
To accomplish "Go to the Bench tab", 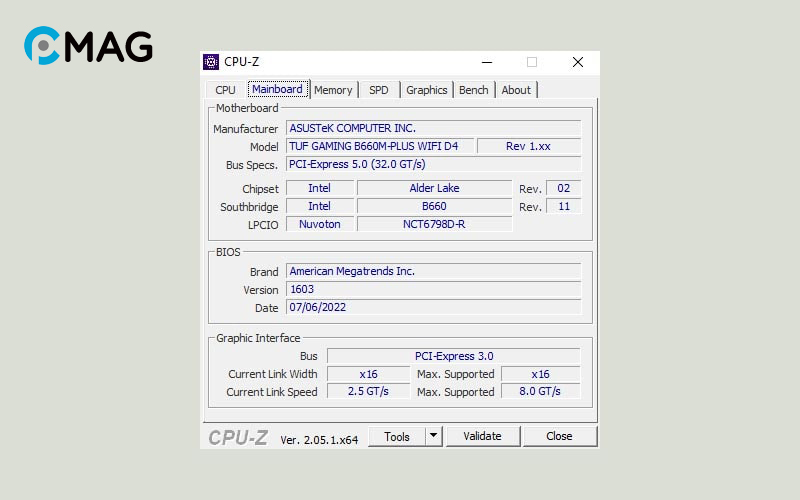I will (x=473, y=90).
